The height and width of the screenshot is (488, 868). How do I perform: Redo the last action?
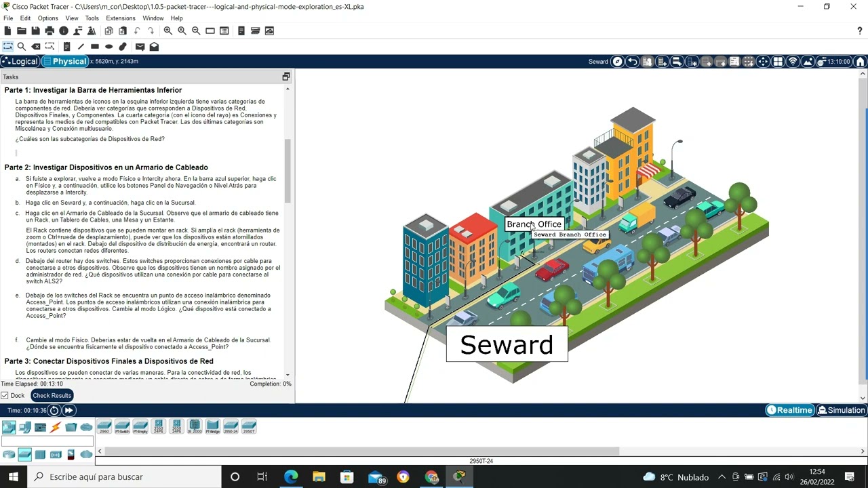point(151,30)
